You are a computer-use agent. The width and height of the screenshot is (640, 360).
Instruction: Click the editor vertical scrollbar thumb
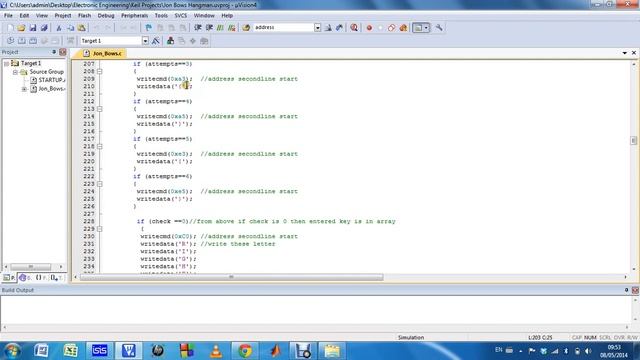click(x=633, y=140)
